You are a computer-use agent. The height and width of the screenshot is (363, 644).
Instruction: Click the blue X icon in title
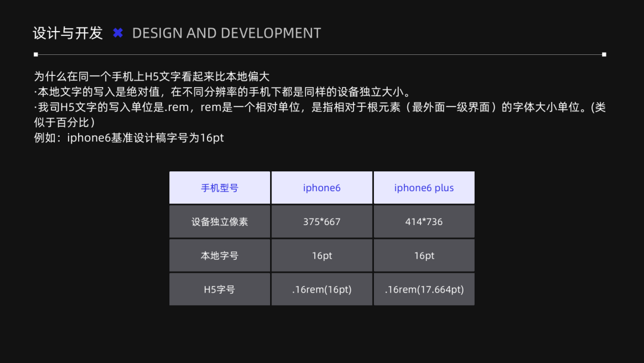(118, 33)
